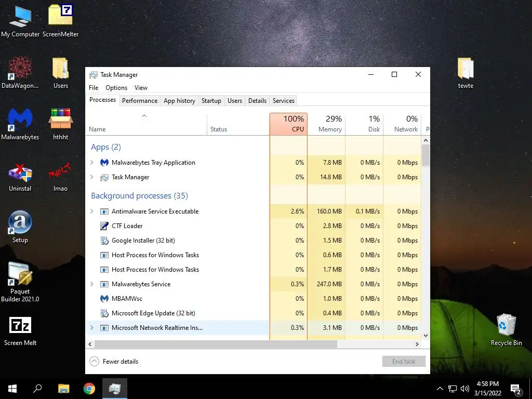
Task: Collapse to Fewer details view
Action: 114,362
